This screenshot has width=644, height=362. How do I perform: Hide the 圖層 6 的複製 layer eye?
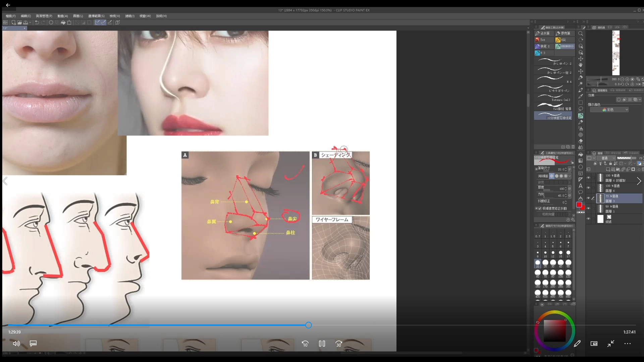click(588, 178)
